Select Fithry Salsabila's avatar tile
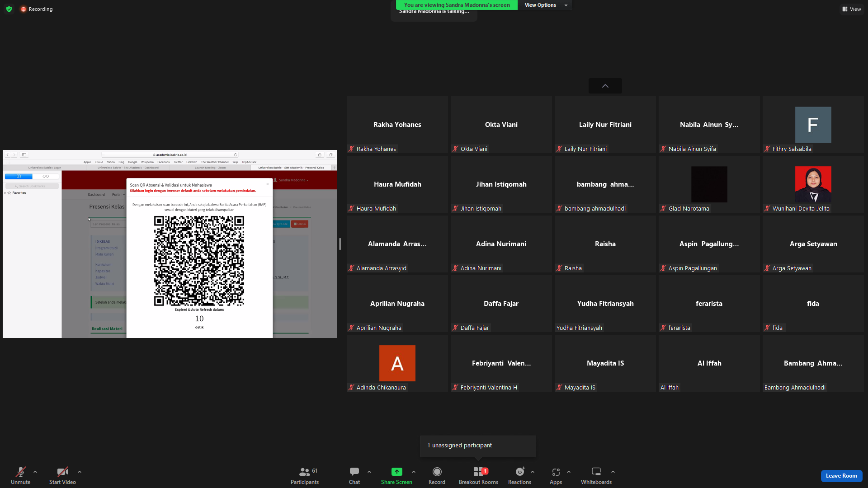Viewport: 868px width, 488px height. 813,125
